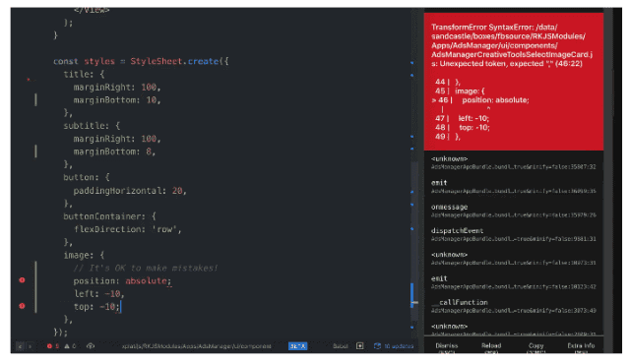Click 'const styles = StyleSheet.create({' line
The height and width of the screenshot is (364, 630).
(141, 61)
